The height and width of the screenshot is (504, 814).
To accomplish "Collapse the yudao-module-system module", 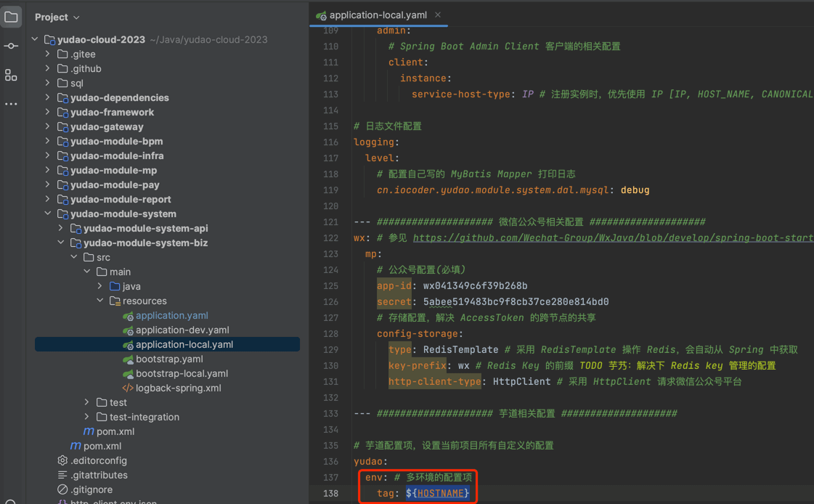I will point(48,214).
